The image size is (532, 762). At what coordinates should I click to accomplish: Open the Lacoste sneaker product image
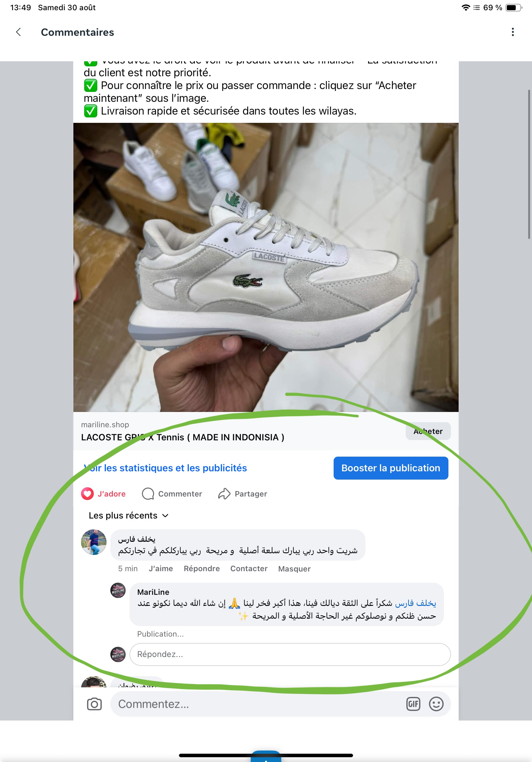pyautogui.click(x=266, y=267)
